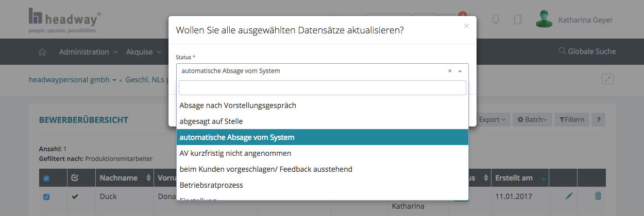Collapse the Status dropdown arrow
Viewport: 644px width, 216px height.
pyautogui.click(x=460, y=71)
